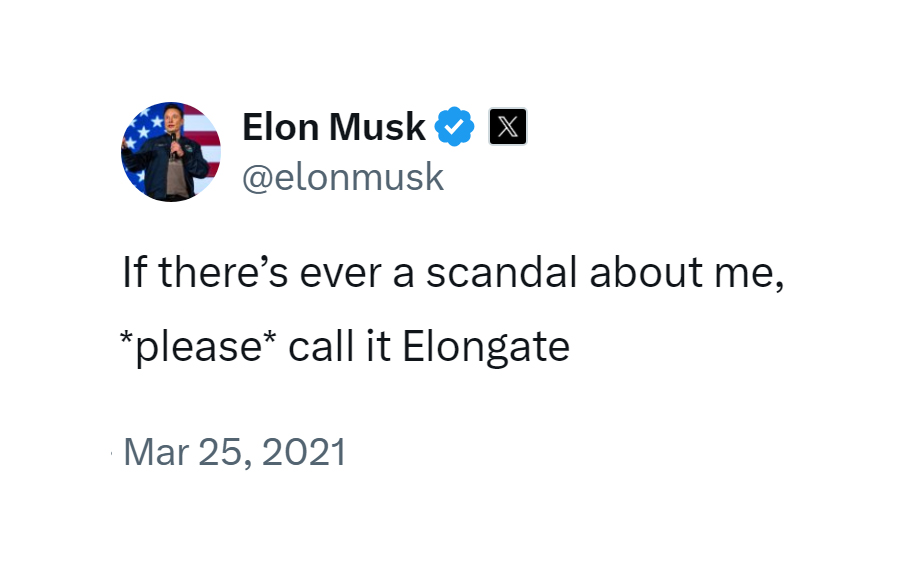Image resolution: width=904 pixels, height=570 pixels.
Task: Select the word "Elongate" in the tweet
Action: (x=485, y=347)
